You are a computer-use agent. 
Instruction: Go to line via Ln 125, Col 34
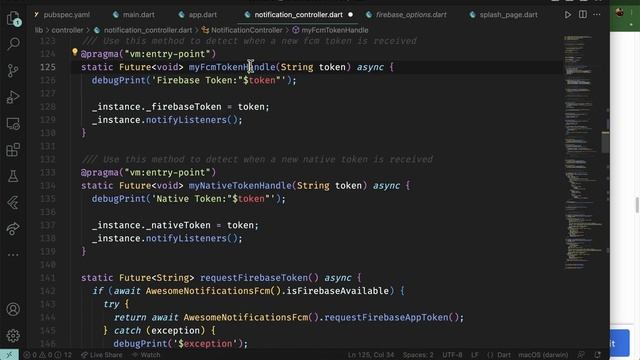pos(371,355)
